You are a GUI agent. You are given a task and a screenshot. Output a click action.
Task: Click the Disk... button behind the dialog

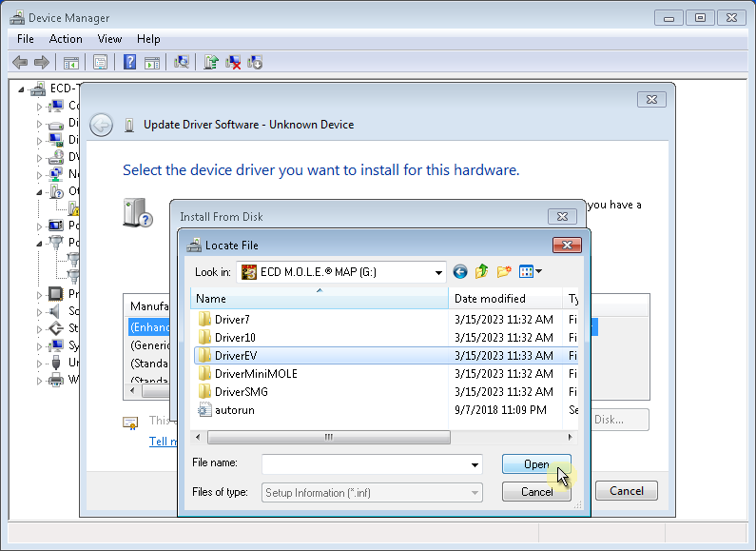pos(620,420)
